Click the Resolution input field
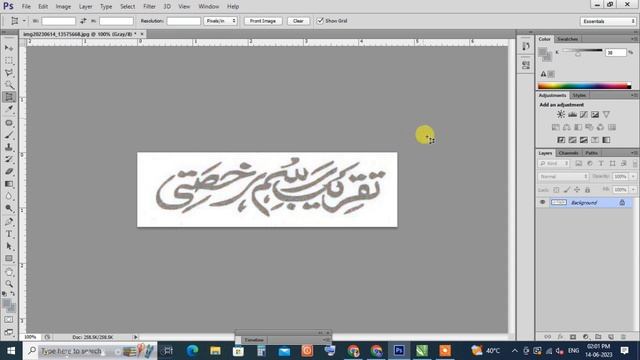The width and height of the screenshot is (640, 360). [x=184, y=21]
